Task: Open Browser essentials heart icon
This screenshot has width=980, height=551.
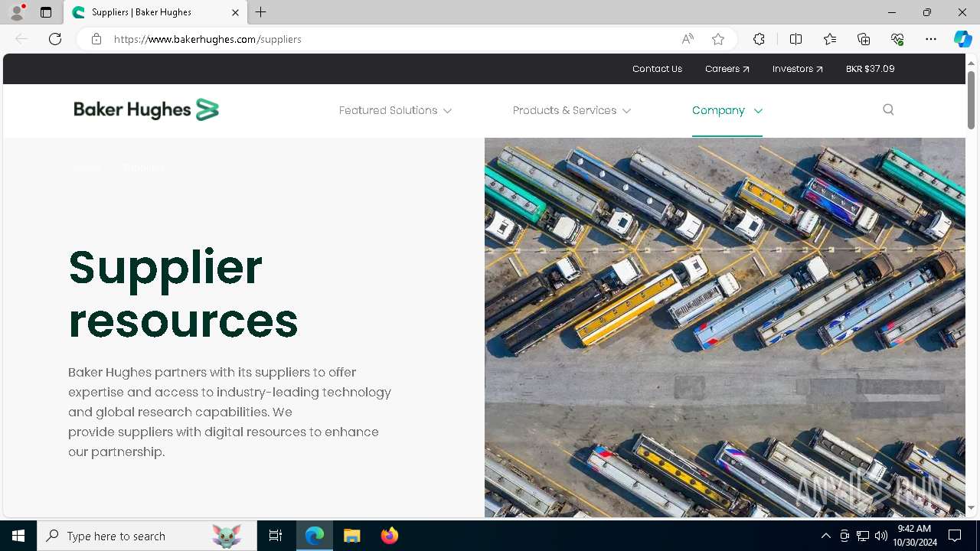Action: (x=897, y=39)
